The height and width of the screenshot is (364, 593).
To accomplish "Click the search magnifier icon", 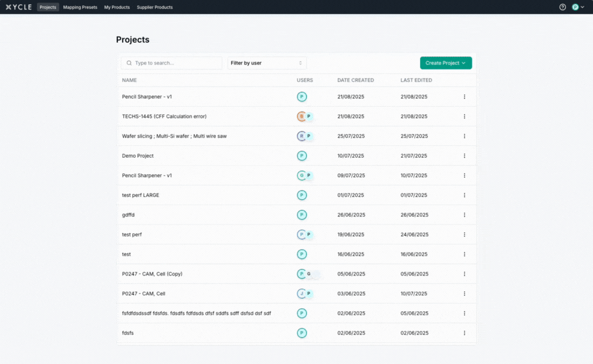I will (x=128, y=63).
